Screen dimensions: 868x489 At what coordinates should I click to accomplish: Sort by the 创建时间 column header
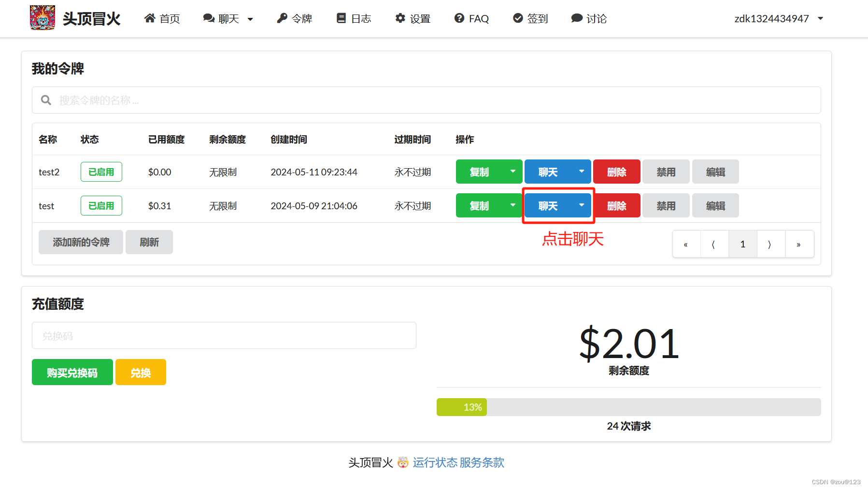tap(289, 139)
